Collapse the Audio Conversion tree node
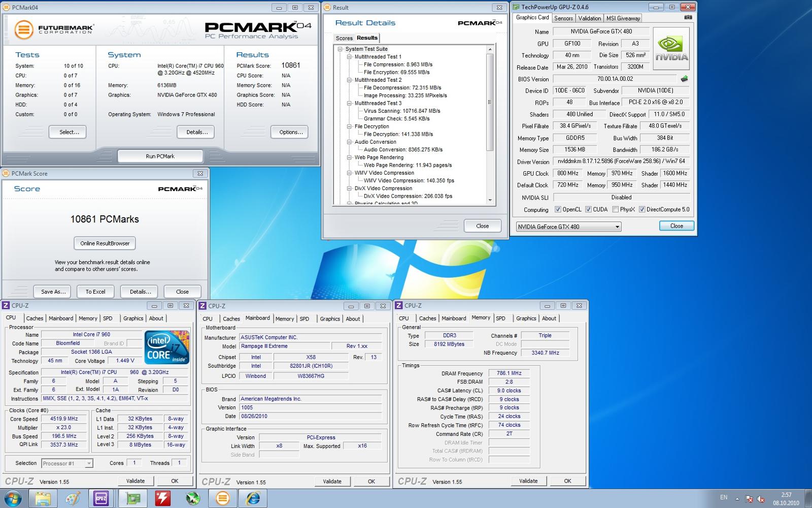Viewport: 812px width, 508px height. (x=349, y=142)
